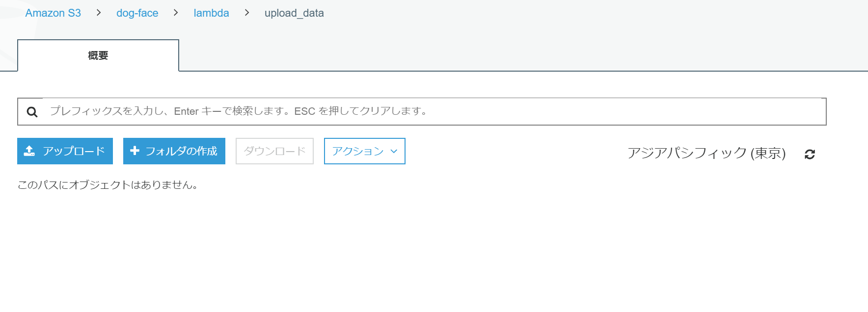868x312 pixels.
Task: Click the empty objects message text
Action: point(108,185)
